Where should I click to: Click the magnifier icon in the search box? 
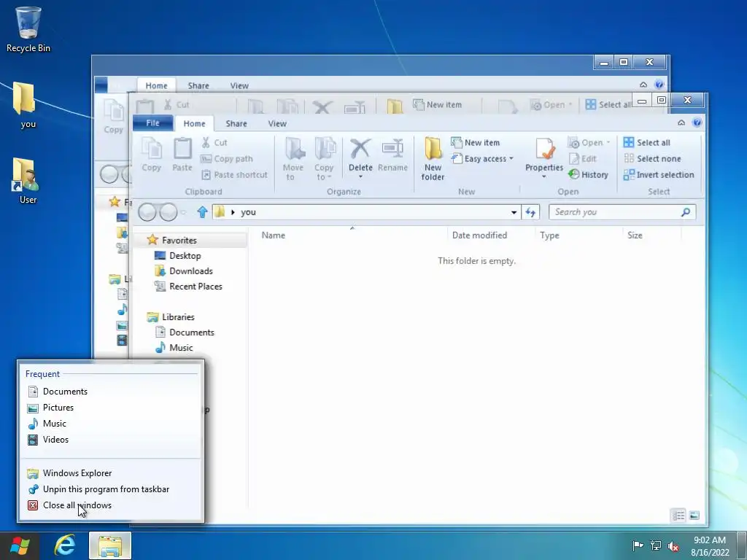pos(686,212)
